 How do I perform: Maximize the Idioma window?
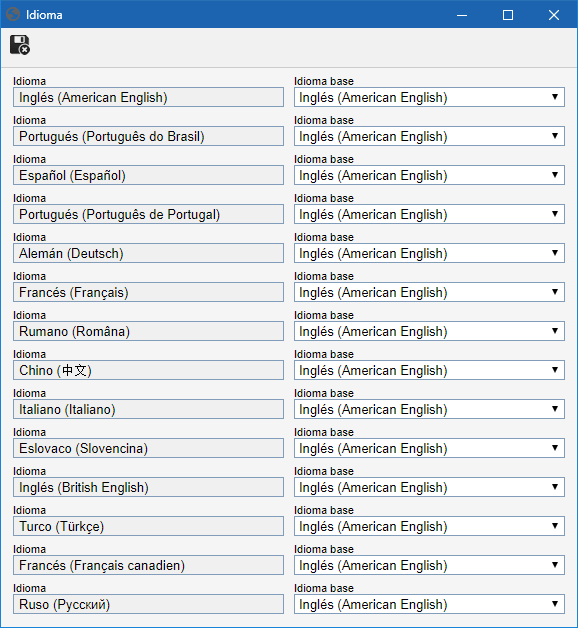[x=508, y=15]
